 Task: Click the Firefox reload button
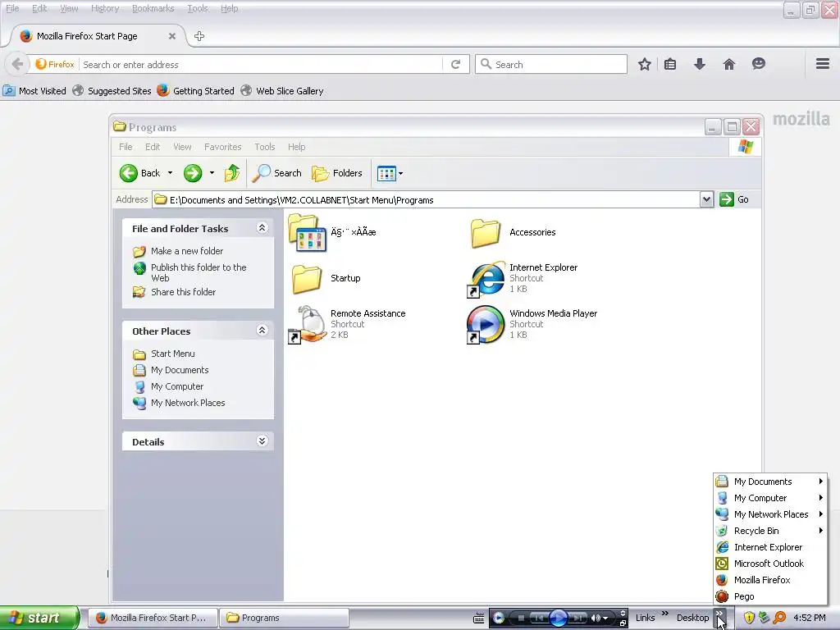click(456, 64)
